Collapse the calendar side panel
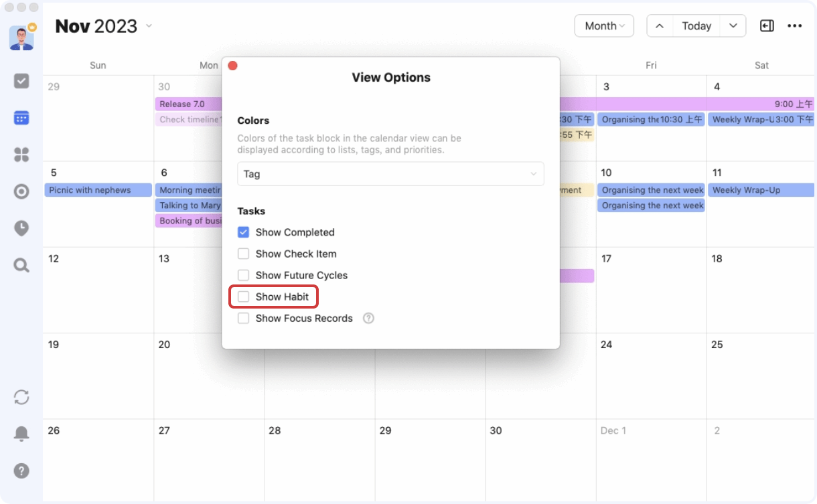This screenshot has height=504, width=817. 765,25
